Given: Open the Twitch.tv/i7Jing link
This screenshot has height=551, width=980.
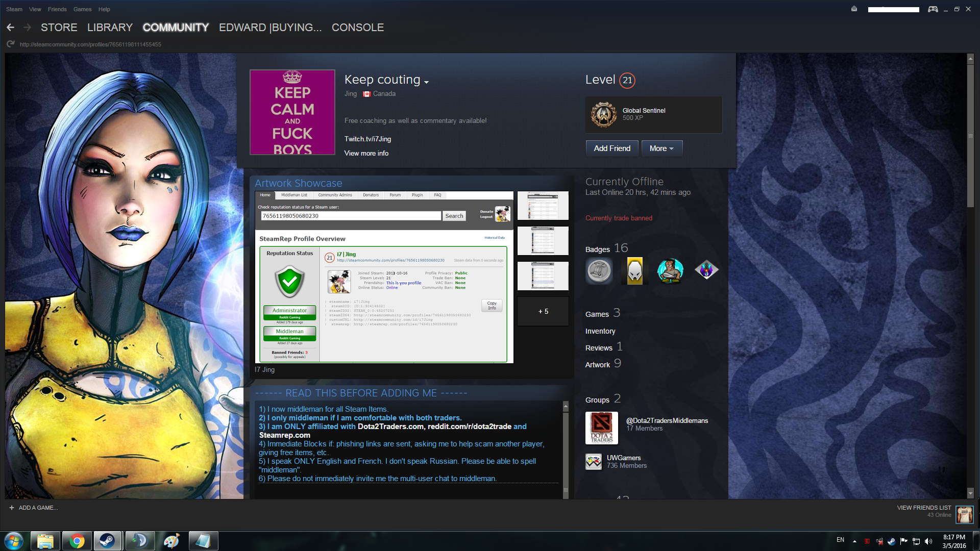Looking at the screenshot, I should 367,139.
